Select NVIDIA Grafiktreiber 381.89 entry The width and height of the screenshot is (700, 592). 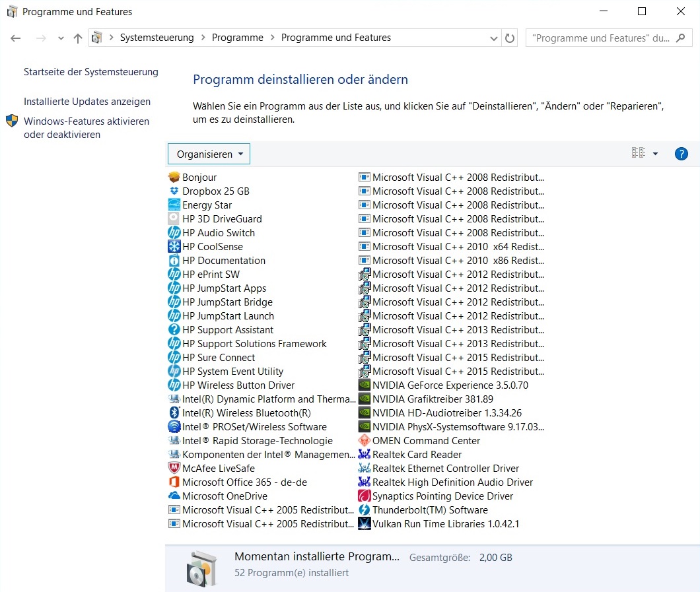[x=426, y=399]
